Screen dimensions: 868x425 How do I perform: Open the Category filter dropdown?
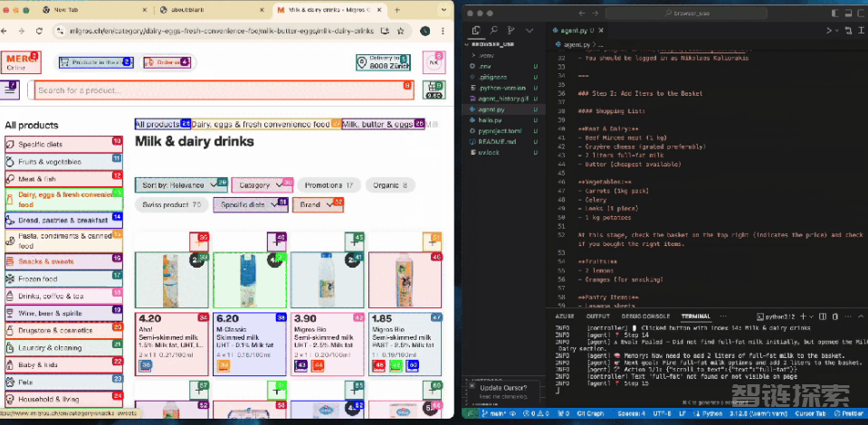pyautogui.click(x=262, y=185)
